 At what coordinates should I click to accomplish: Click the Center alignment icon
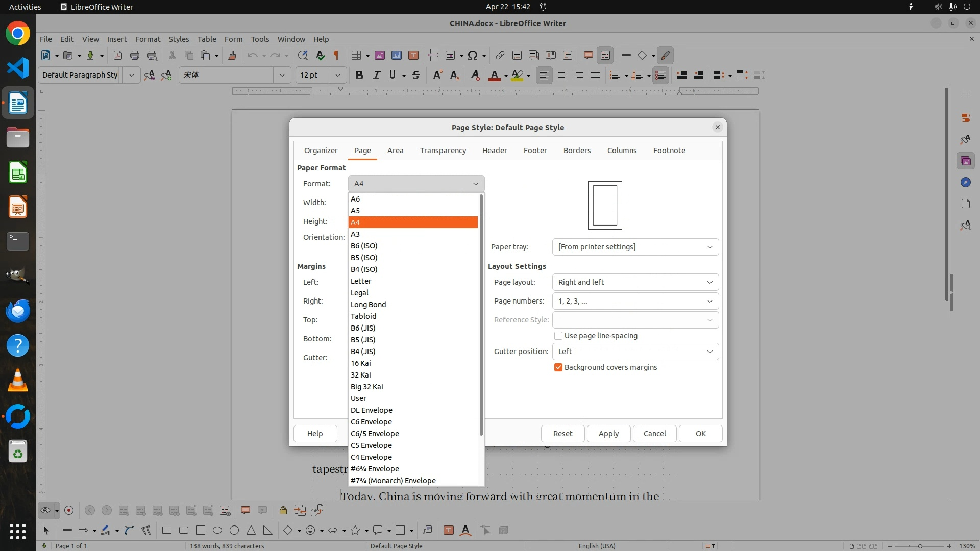click(x=561, y=75)
